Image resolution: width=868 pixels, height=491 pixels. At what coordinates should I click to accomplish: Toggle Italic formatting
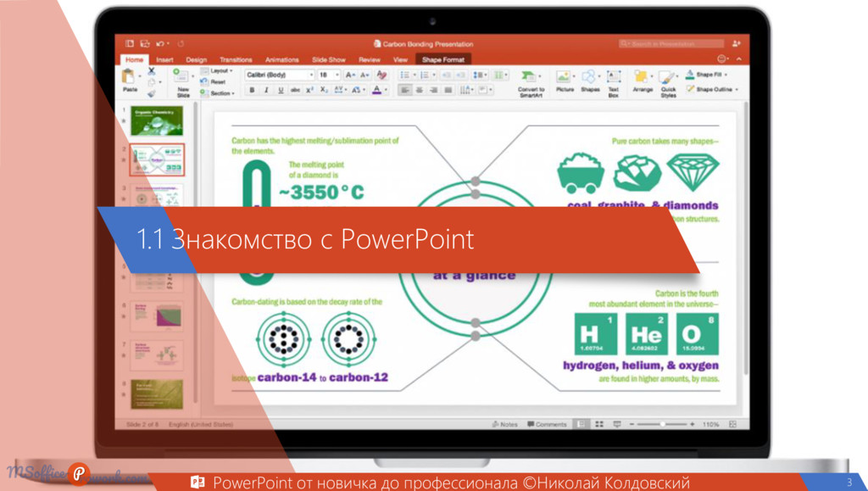tap(266, 90)
